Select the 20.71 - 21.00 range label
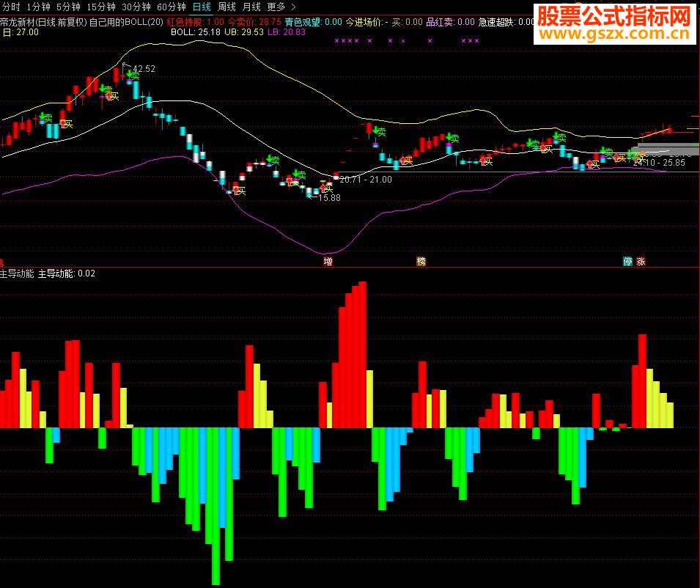Viewport: 700px width, 588px height. point(366,180)
